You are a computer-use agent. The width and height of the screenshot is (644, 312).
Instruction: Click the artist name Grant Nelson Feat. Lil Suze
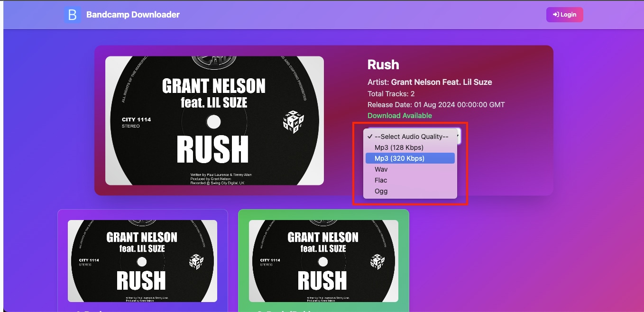point(442,82)
